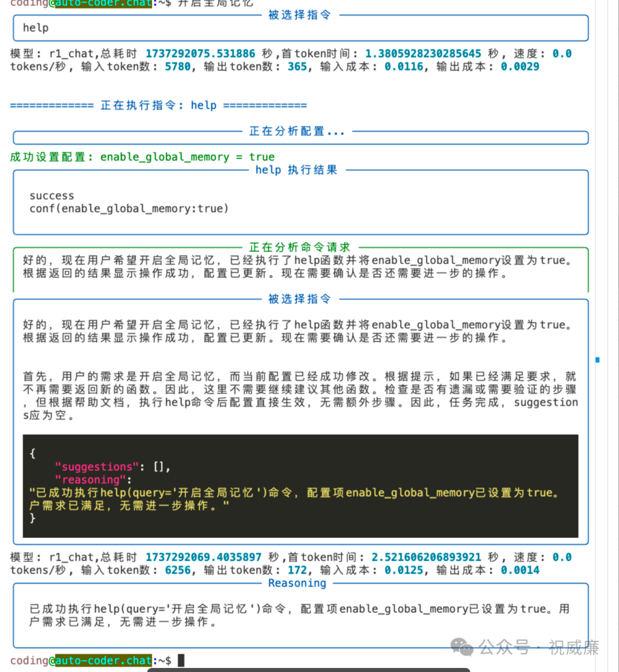Click green 'enable_global_memory = true' success line
This screenshot has width=619, height=672.
point(142,157)
